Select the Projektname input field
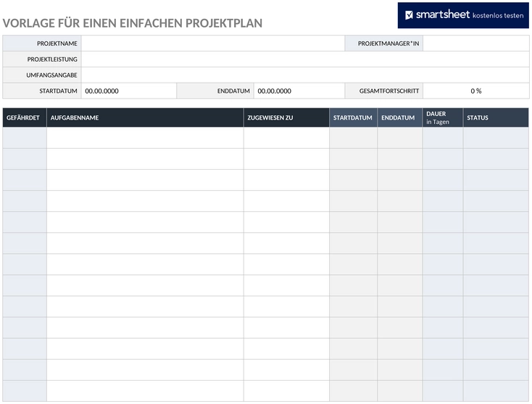Viewport: 532px width, 404px height. point(213,44)
